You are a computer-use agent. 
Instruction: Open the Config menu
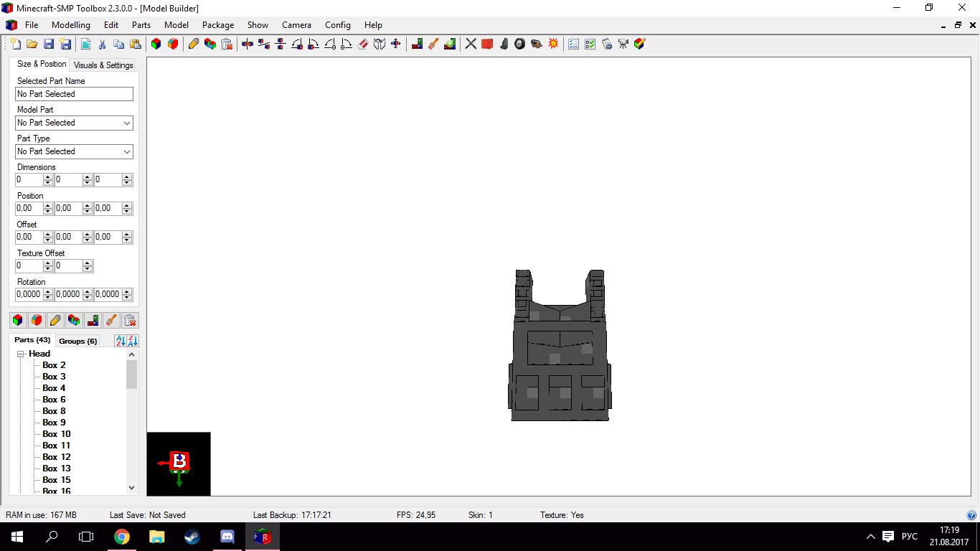[x=338, y=24]
